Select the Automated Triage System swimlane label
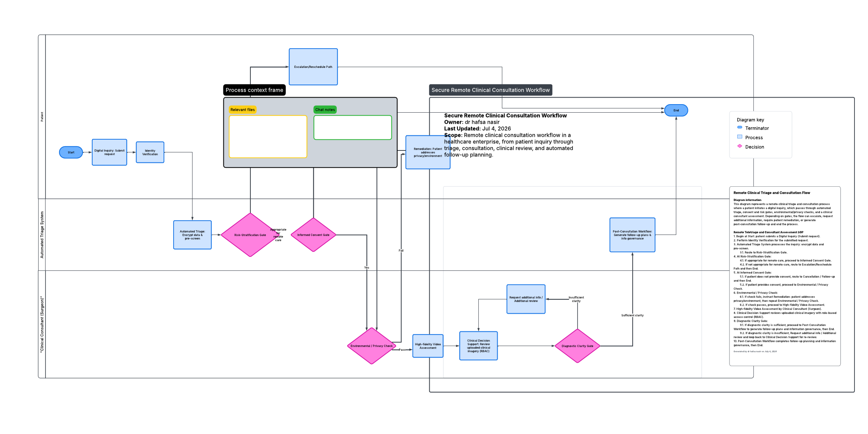This screenshot has width=868, height=434. coord(42,235)
